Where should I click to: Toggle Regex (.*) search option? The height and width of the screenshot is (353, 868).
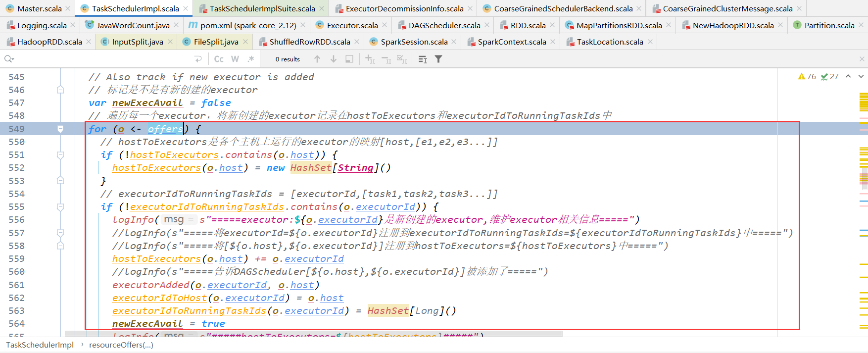coord(251,59)
